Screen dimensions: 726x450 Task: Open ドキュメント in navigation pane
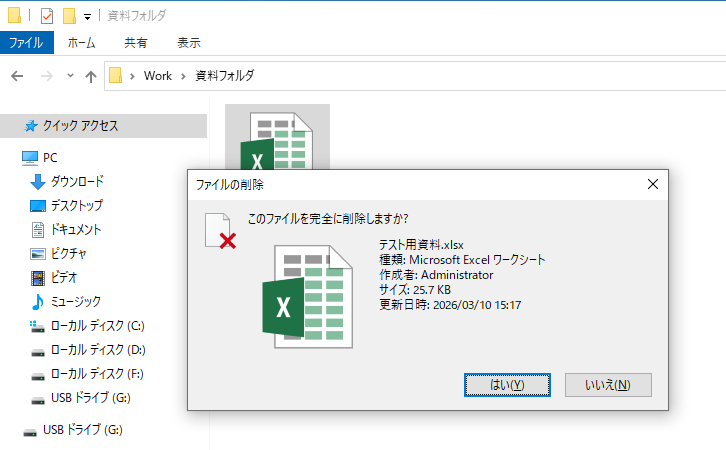[x=75, y=229]
